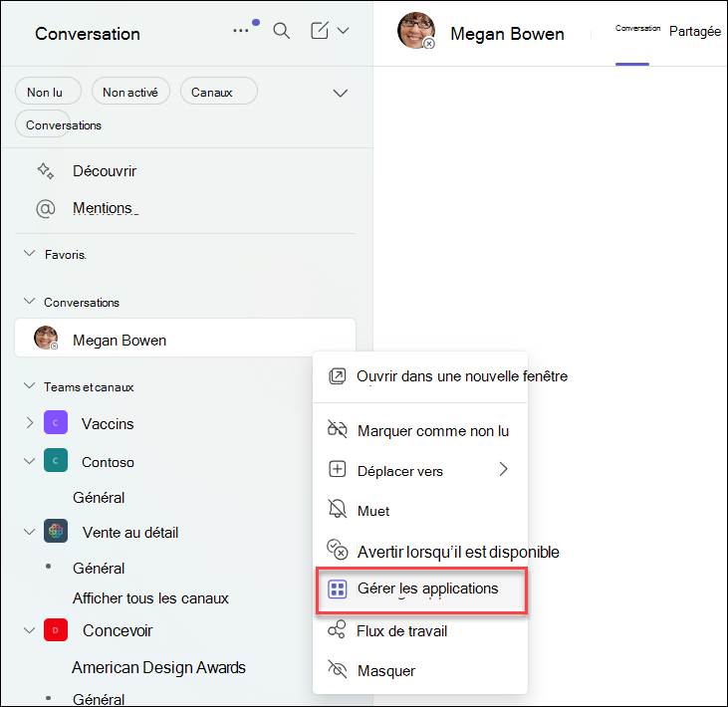This screenshot has height=707, width=728.
Task: Select Megan Bowen conversation
Action: 185,338
